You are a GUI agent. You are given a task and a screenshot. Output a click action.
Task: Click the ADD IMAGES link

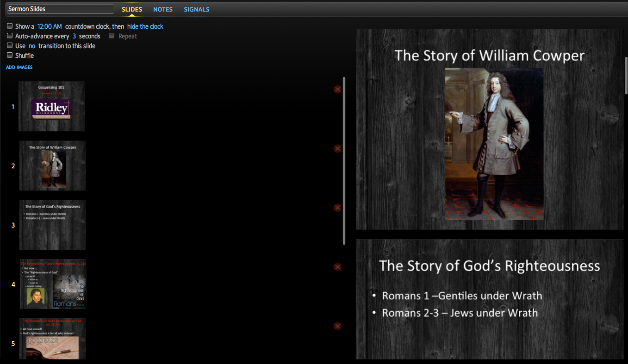tap(19, 68)
